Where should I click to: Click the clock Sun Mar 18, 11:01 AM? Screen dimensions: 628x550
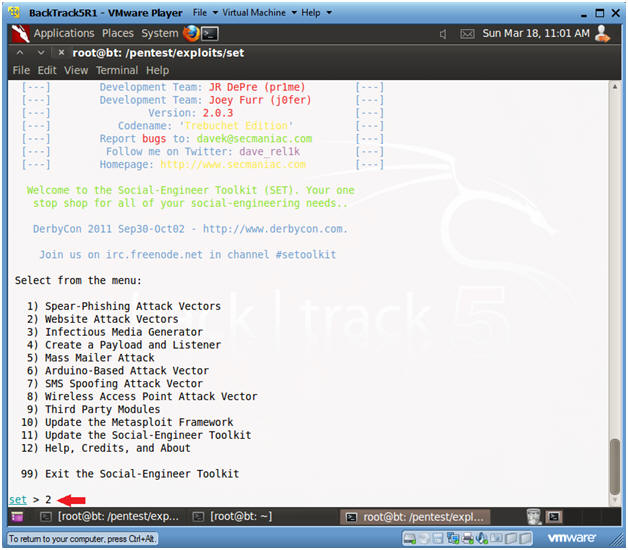tap(535, 33)
